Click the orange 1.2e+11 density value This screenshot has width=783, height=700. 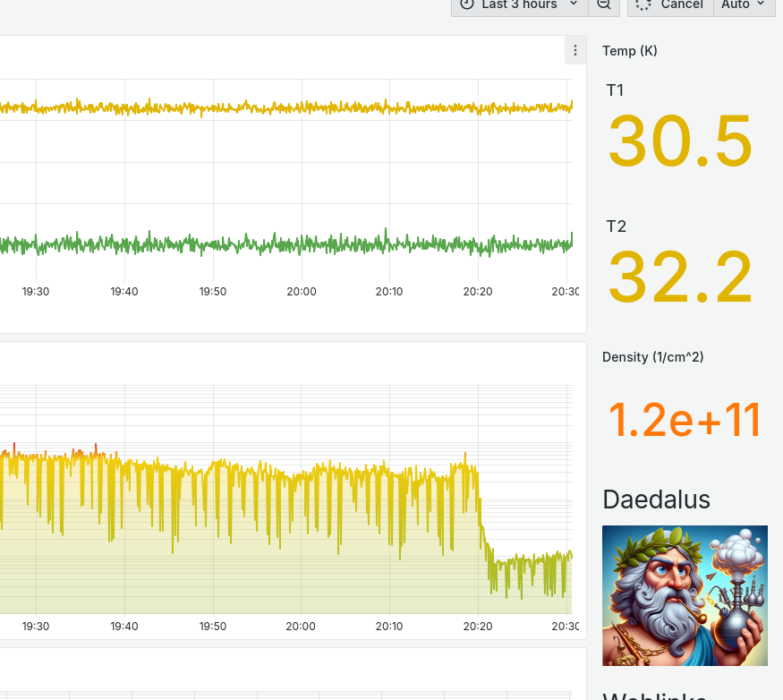tap(685, 419)
